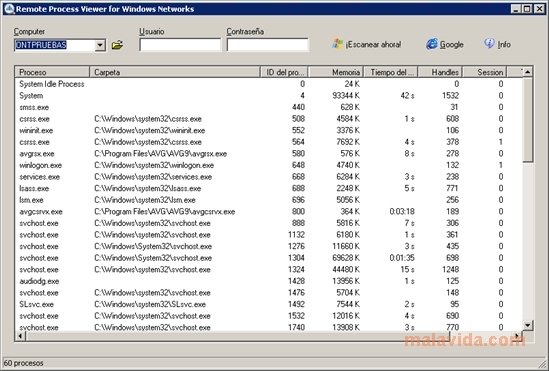Click the time value 0:03:18
The image size is (549, 371).
[402, 211]
